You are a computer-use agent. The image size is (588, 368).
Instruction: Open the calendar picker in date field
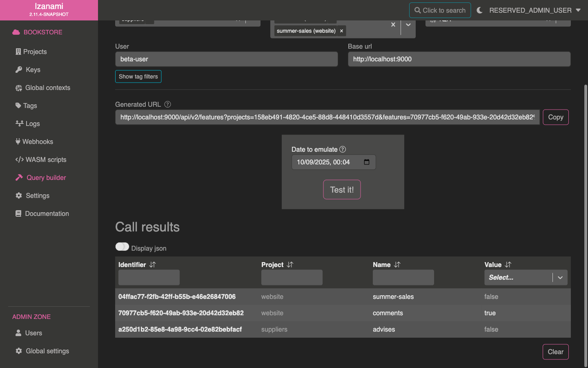click(366, 162)
